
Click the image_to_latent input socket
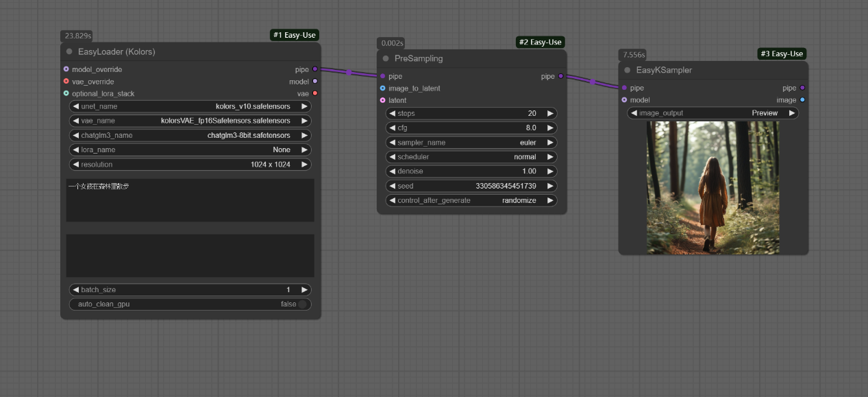(x=382, y=88)
